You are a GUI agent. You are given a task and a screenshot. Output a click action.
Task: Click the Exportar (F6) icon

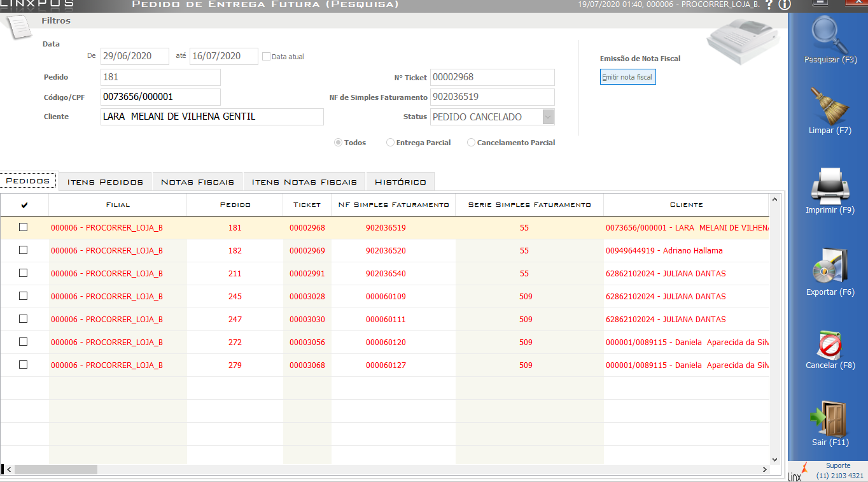(x=830, y=266)
